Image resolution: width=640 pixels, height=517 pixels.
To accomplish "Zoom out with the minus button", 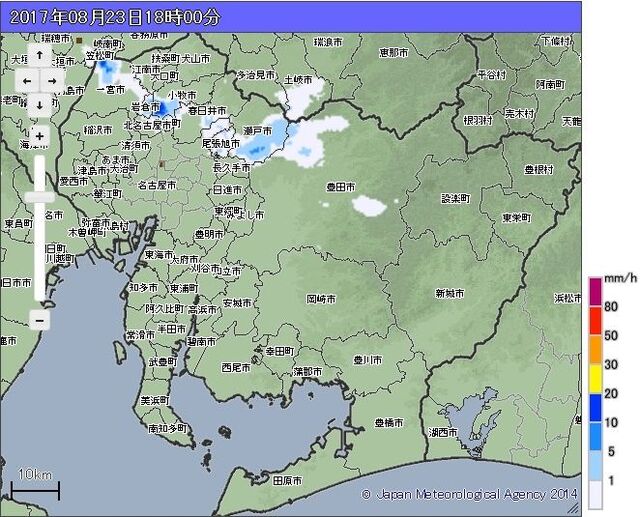I will click(40, 320).
